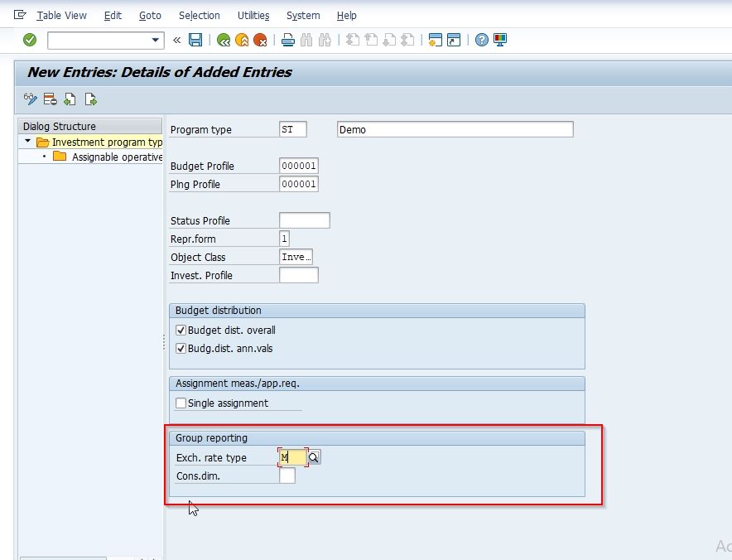Click the empty Status Profile field
The width and height of the screenshot is (732, 560).
(305, 220)
